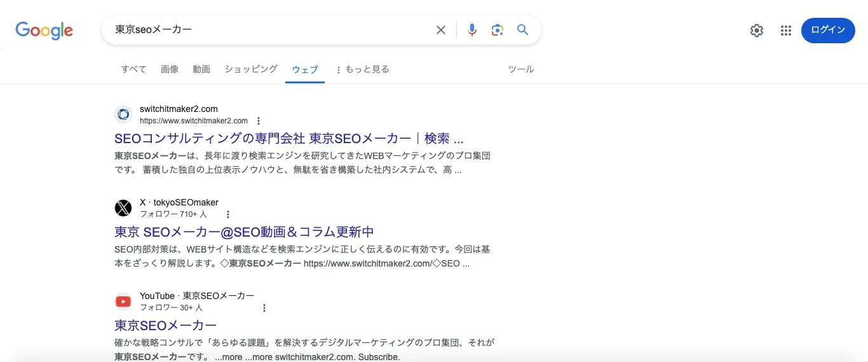
Task: Switch to the すべて tab
Action: [x=133, y=69]
